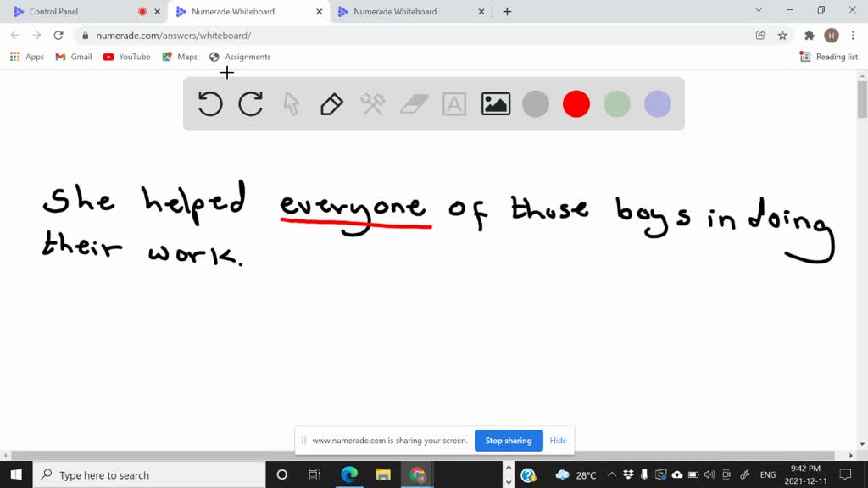Viewport: 868px width, 488px height.
Task: Pick the gray color swatch
Action: point(536,104)
